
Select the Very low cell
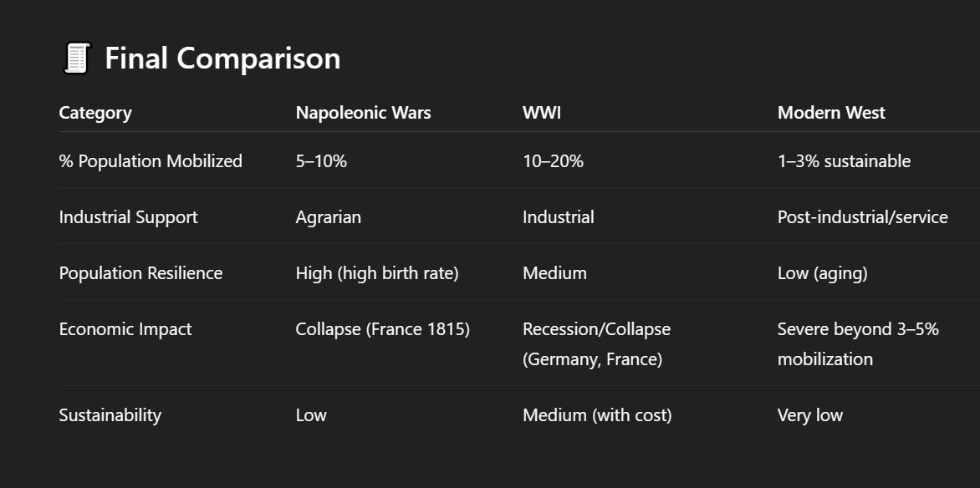810,415
